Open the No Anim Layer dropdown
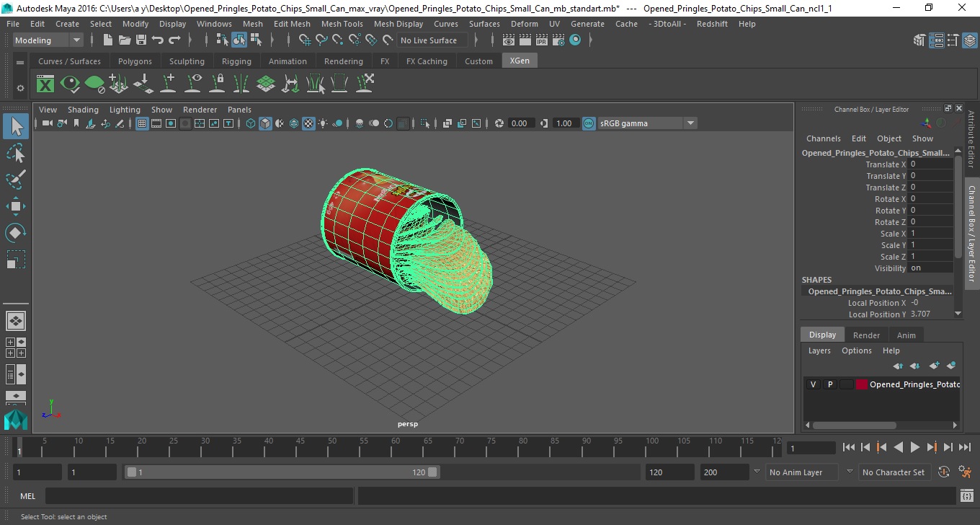Viewport: 980px width, 525px height. pyautogui.click(x=802, y=472)
